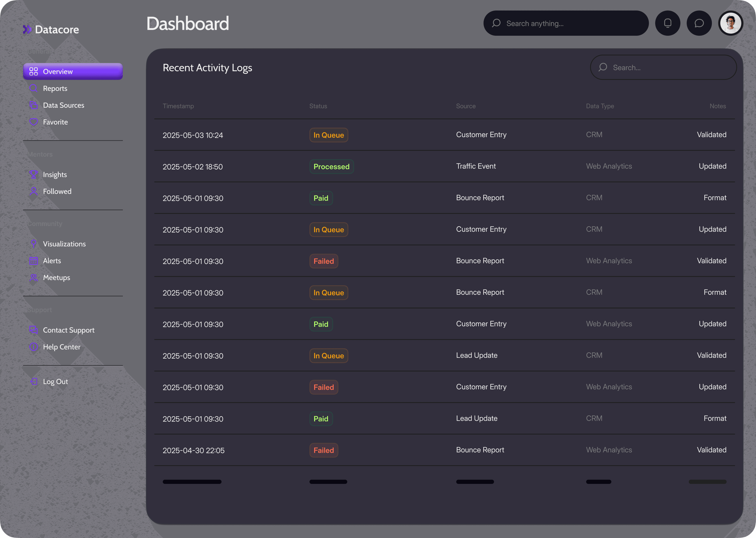Image resolution: width=756 pixels, height=538 pixels.
Task: Open the messages chat bubble button
Action: coord(699,23)
